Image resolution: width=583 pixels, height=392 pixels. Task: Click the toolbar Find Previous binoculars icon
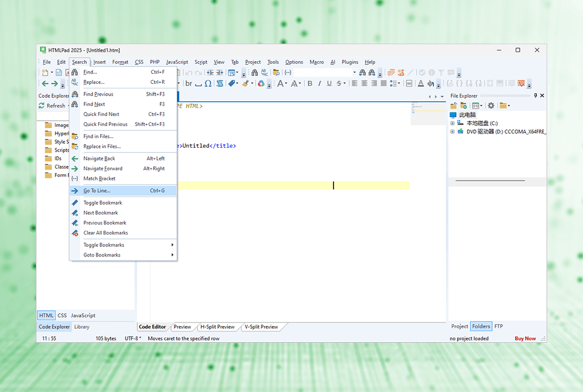(x=362, y=72)
